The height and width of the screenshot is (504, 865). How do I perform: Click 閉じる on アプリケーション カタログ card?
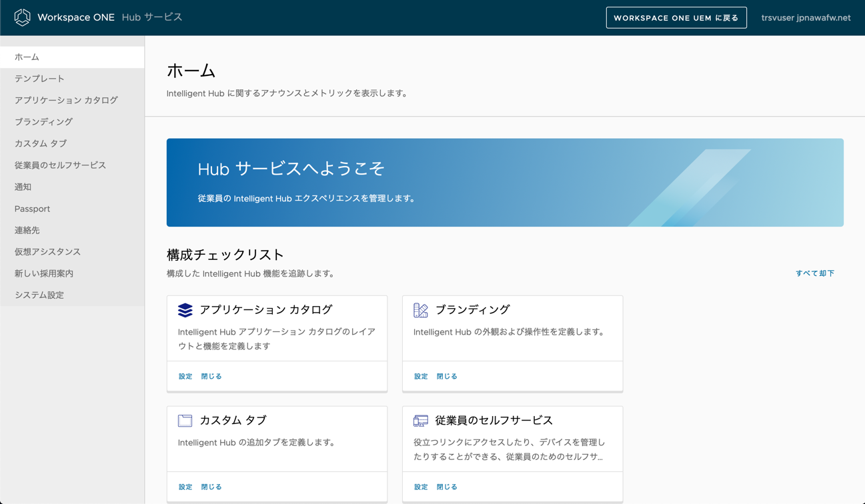(211, 377)
